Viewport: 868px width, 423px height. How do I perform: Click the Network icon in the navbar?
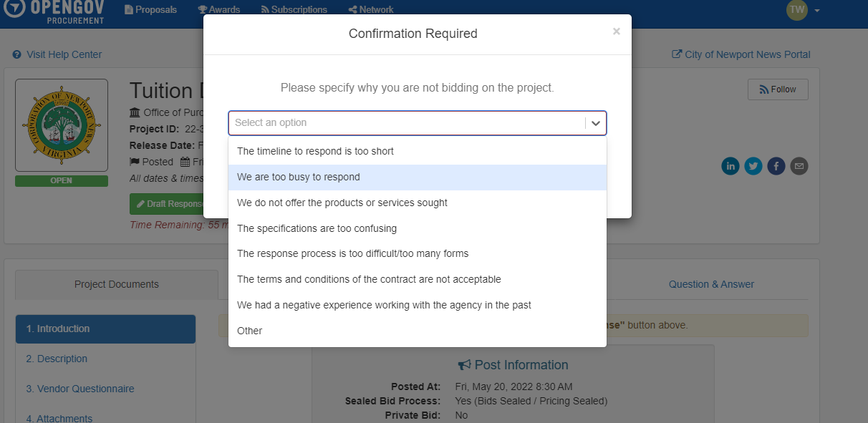[x=352, y=9]
